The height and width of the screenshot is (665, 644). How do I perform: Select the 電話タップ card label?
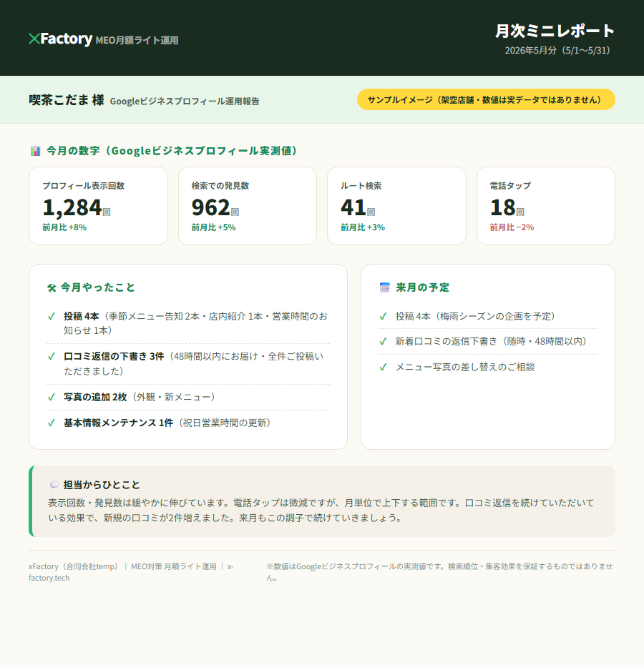click(x=510, y=186)
